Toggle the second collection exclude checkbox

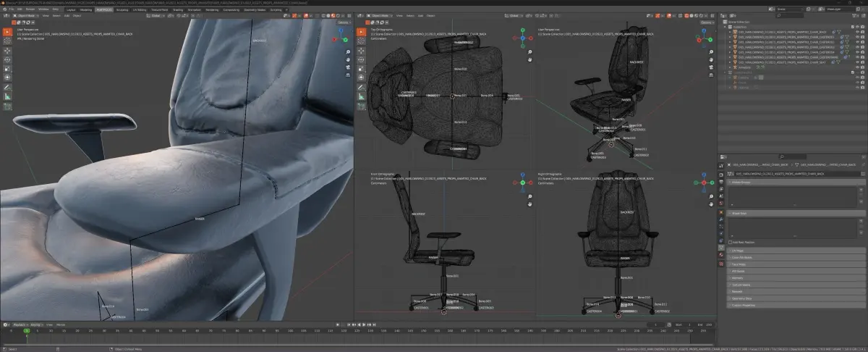tap(853, 72)
